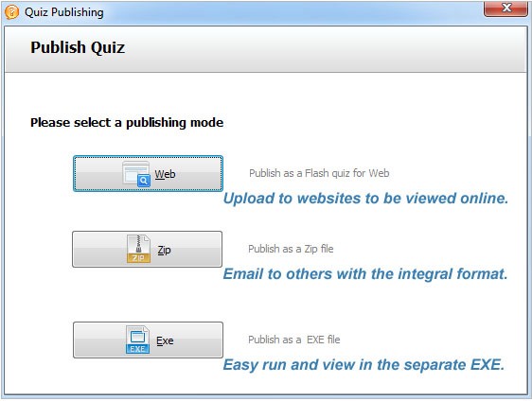Click the blue EXE label on file icon
532x401 pixels.
click(x=137, y=349)
